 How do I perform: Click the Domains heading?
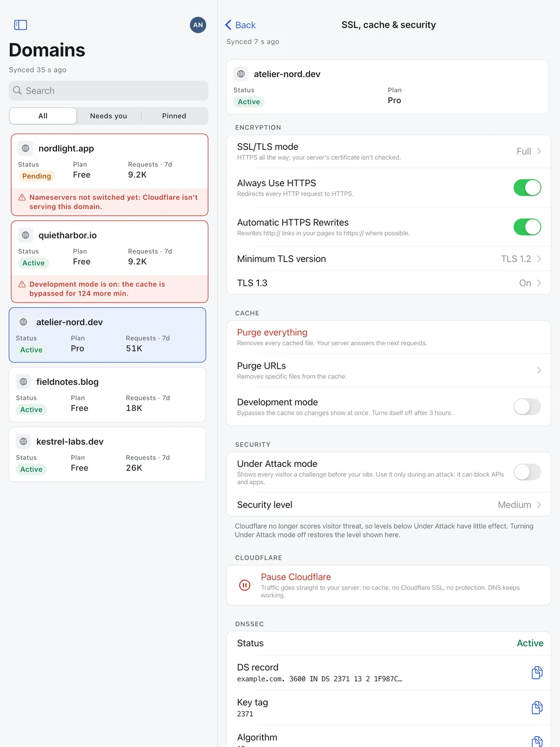[x=47, y=50]
